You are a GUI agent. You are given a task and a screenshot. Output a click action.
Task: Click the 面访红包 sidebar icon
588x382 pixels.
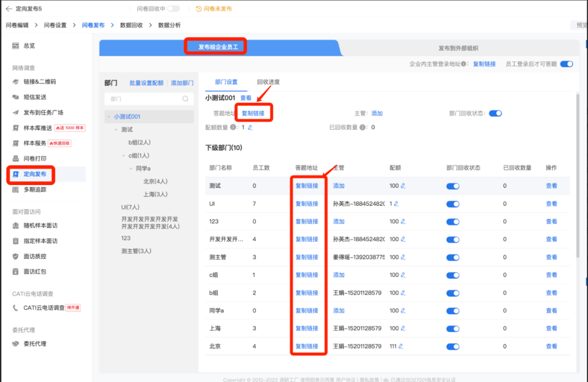(15, 272)
